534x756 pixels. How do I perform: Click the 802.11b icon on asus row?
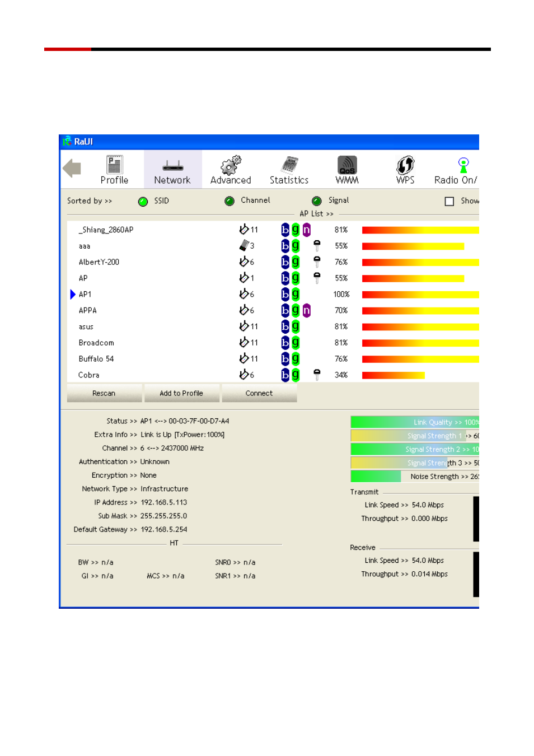[x=285, y=326]
